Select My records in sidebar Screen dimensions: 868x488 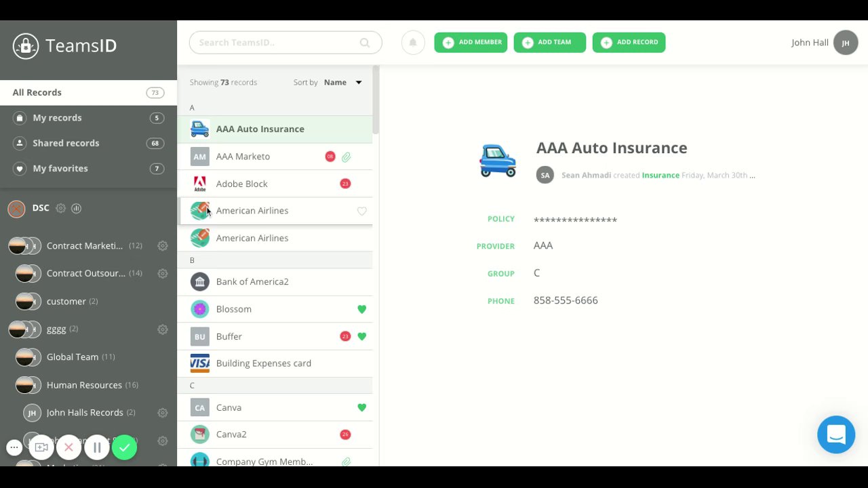pos(88,118)
